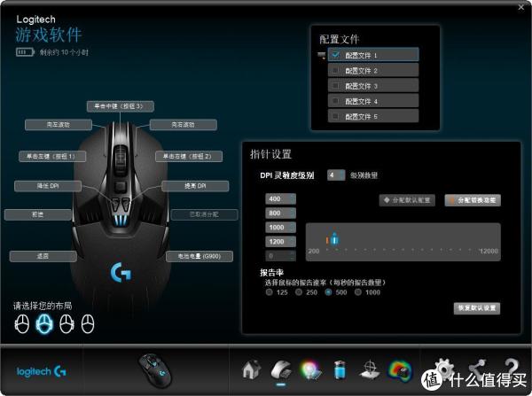Select the 配置文件 5 profile row
Image resolution: width=532 pixels, height=396 pixels.
pos(373,116)
